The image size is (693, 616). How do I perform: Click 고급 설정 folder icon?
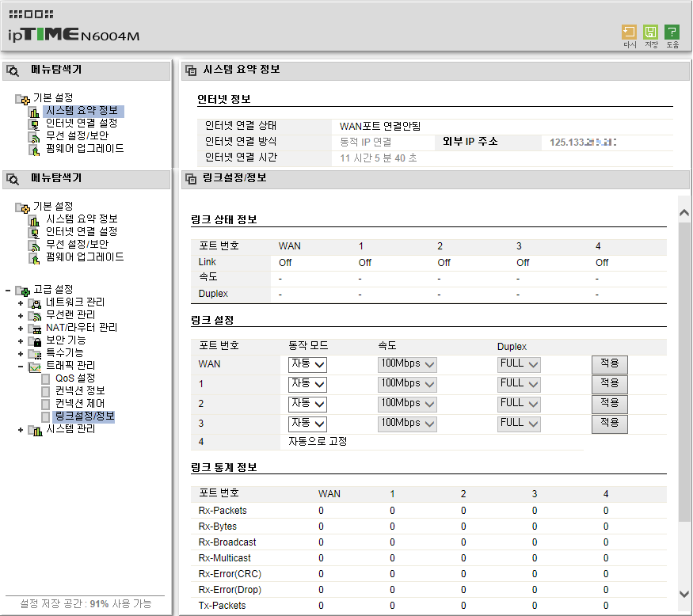point(22,291)
